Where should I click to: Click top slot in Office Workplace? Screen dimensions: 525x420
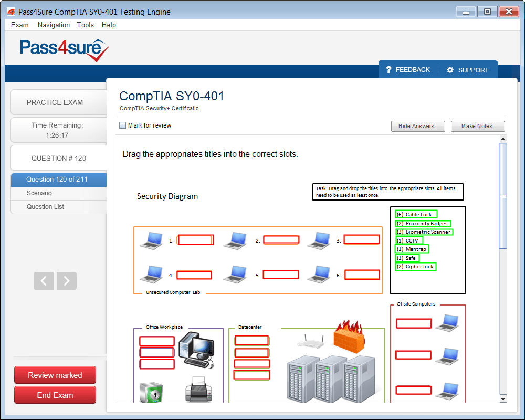[x=157, y=341]
